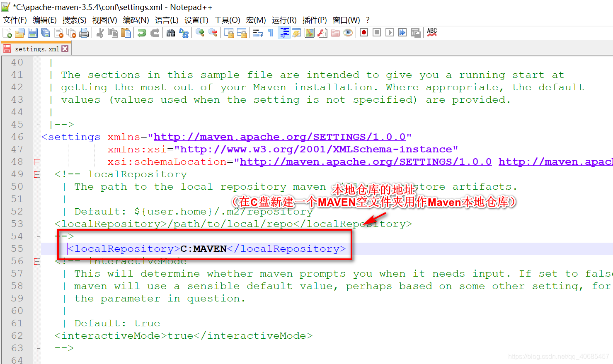This screenshot has width=613, height=364.
Task: Open the 编码(N) menu
Action: click(136, 20)
